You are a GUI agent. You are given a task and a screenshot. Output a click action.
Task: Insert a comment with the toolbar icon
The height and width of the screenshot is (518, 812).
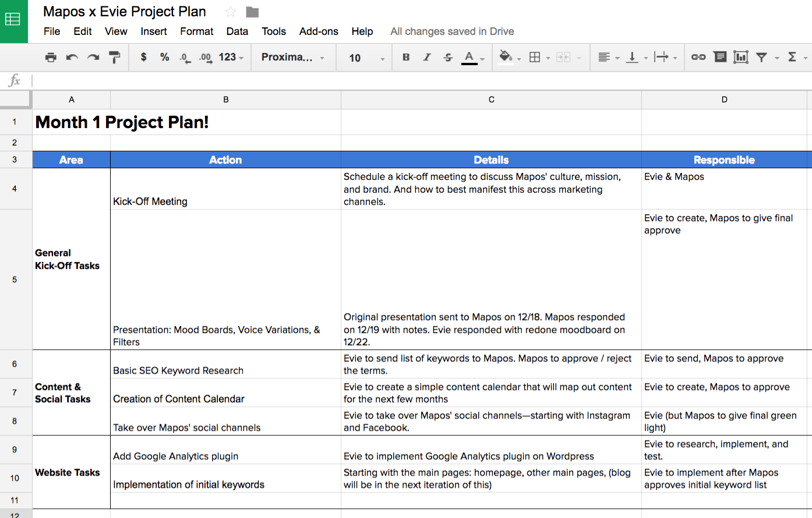pyautogui.click(x=720, y=57)
